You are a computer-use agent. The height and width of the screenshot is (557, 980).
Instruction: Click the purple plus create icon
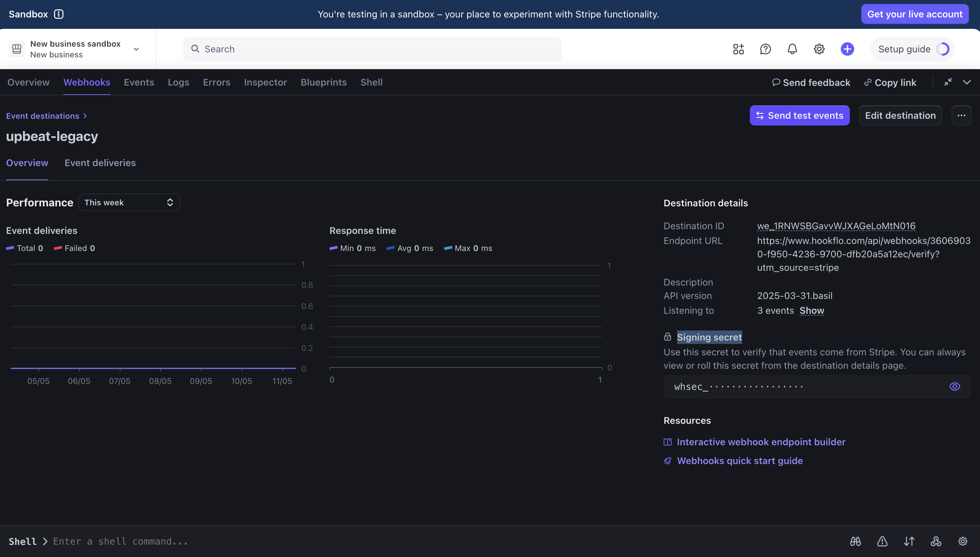point(847,49)
